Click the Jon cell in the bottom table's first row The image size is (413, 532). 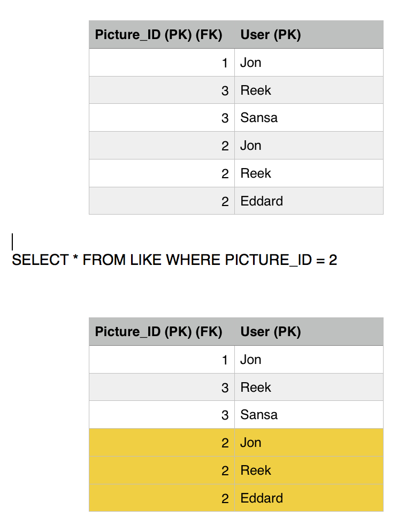251,360
